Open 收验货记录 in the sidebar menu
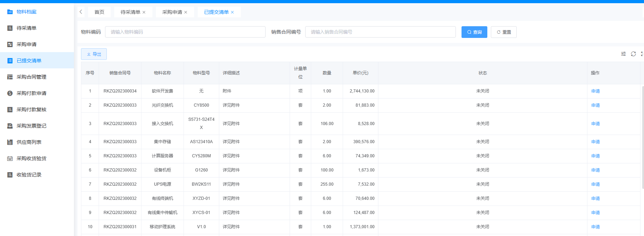The width and height of the screenshot is (644, 236). coord(29,175)
